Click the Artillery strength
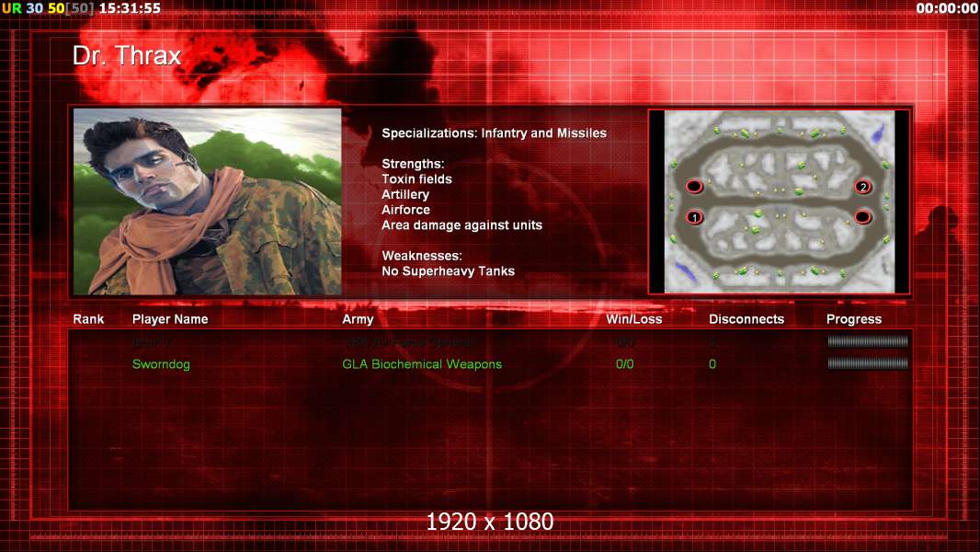The height and width of the screenshot is (552, 980). [405, 194]
